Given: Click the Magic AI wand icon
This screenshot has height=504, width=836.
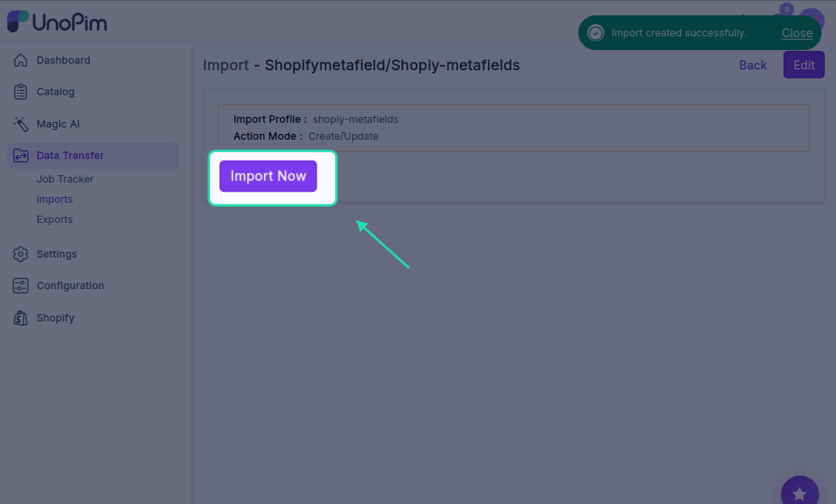Looking at the screenshot, I should 20,124.
